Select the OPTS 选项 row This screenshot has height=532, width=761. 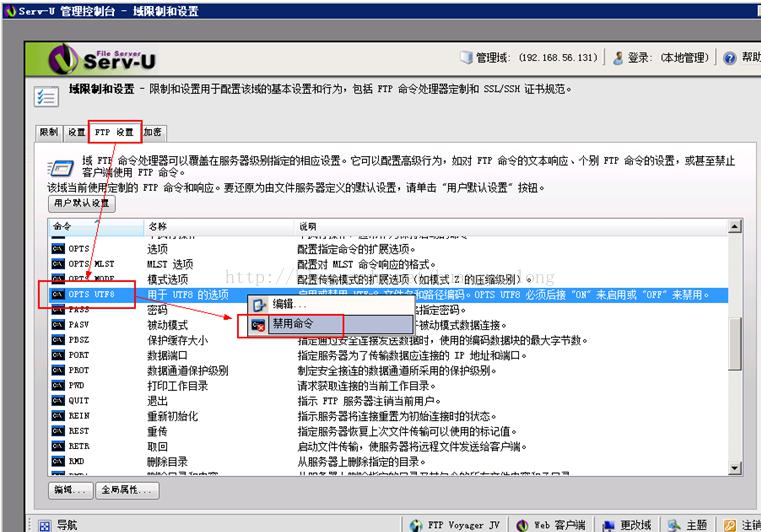[388, 249]
